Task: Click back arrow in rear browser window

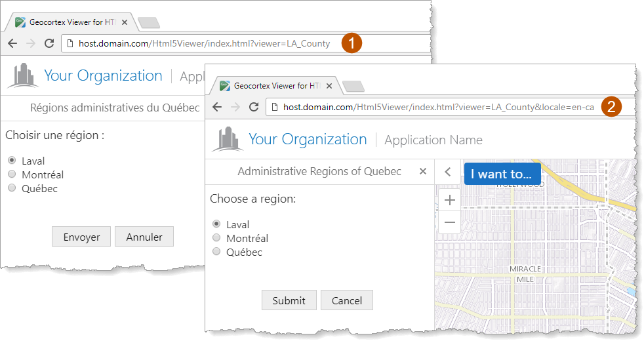Action: [12, 43]
